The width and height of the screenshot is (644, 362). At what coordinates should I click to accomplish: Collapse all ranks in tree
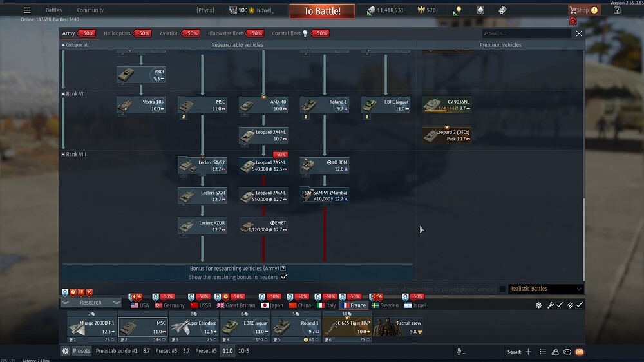(75, 45)
